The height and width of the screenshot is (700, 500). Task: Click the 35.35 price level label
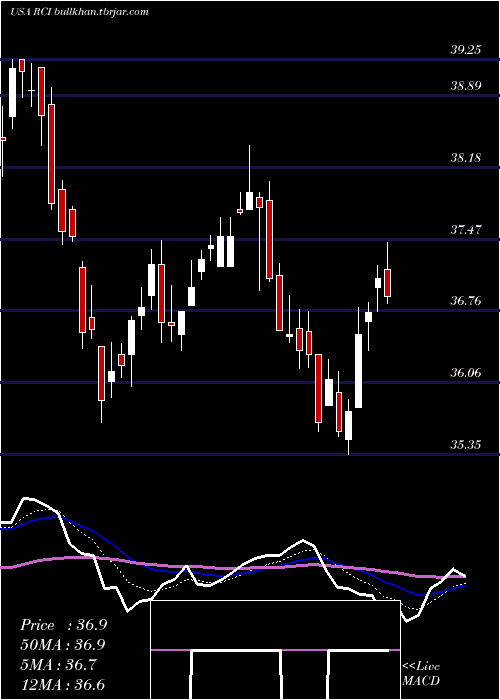tap(466, 445)
